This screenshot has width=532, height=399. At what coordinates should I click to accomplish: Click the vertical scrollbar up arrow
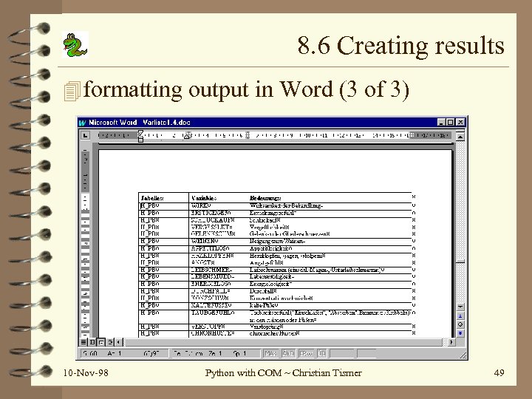coord(460,137)
